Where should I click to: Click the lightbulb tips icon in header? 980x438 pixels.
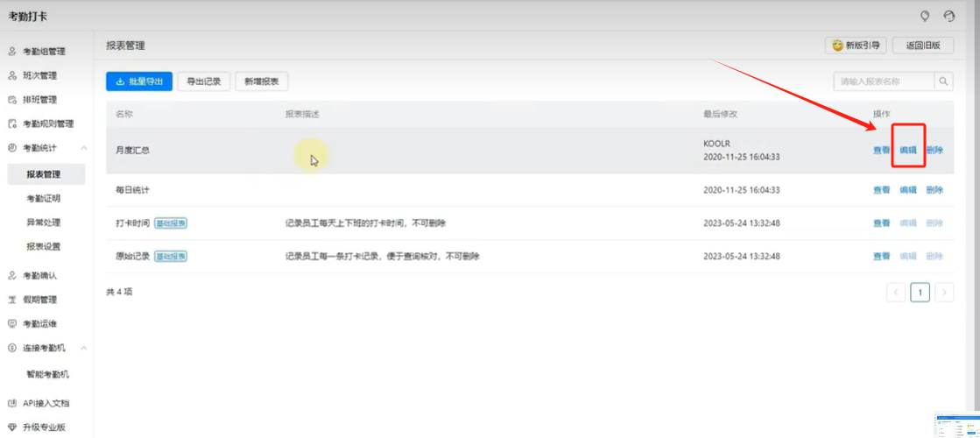[x=925, y=16]
